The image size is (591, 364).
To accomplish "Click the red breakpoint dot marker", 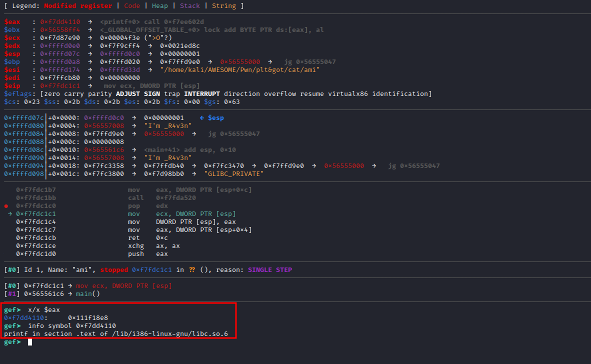I will tap(5, 205).
